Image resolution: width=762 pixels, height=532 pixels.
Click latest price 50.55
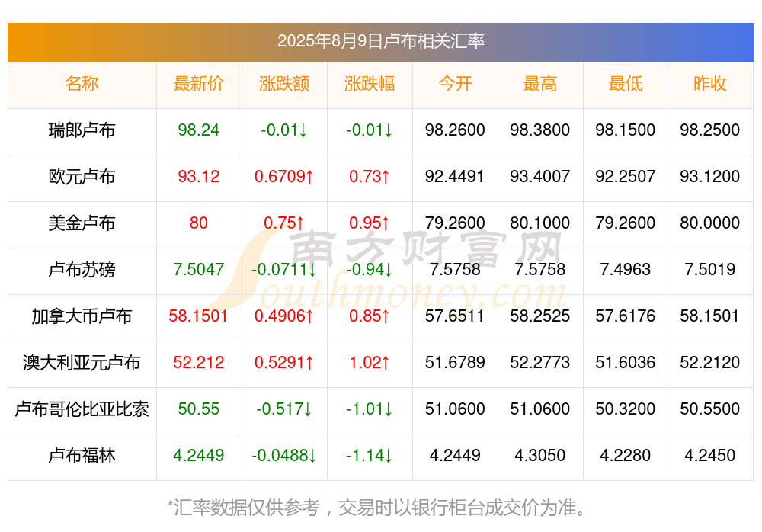point(198,409)
